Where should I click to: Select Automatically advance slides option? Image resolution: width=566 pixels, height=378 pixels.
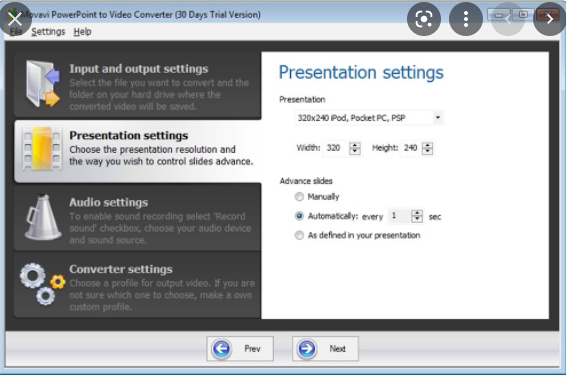[299, 216]
